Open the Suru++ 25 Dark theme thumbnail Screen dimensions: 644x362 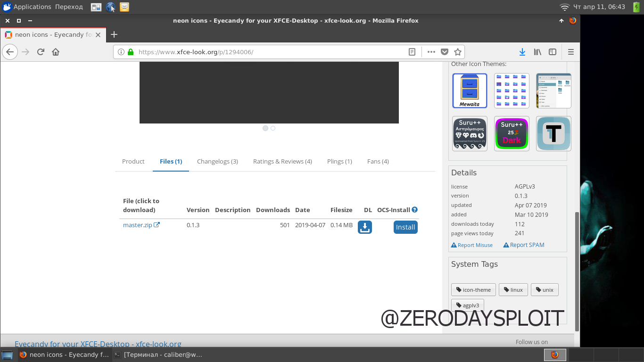512,134
